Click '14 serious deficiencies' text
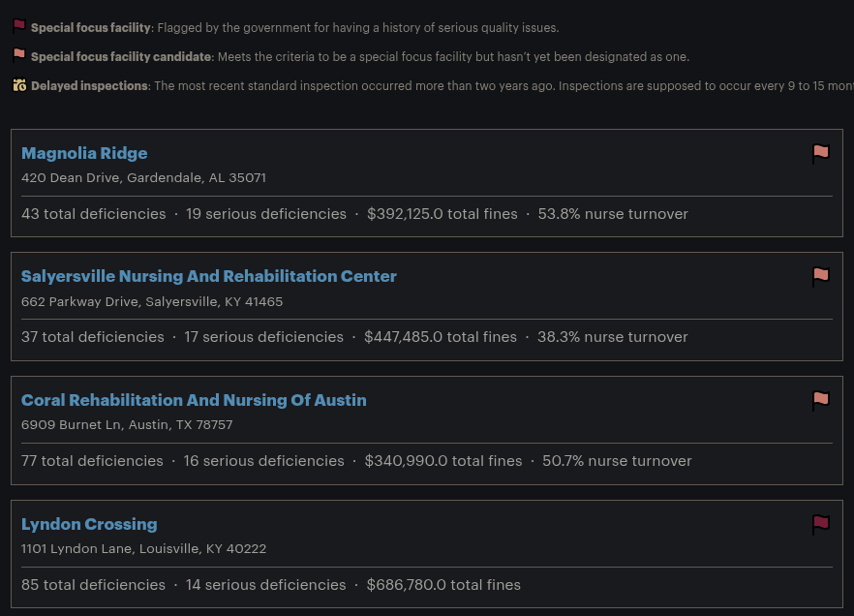The width and height of the screenshot is (854, 616). 265,585
